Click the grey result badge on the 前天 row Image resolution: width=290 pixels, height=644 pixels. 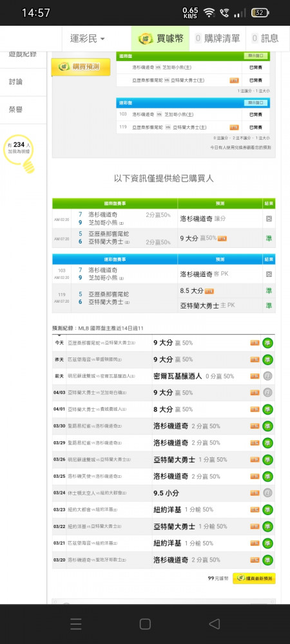point(268,376)
